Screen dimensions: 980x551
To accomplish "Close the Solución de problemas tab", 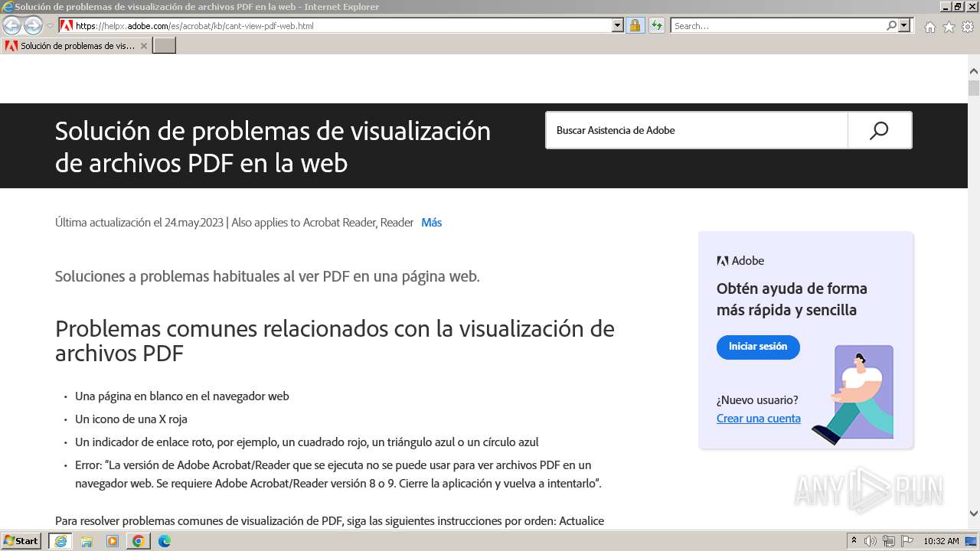I will click(143, 46).
